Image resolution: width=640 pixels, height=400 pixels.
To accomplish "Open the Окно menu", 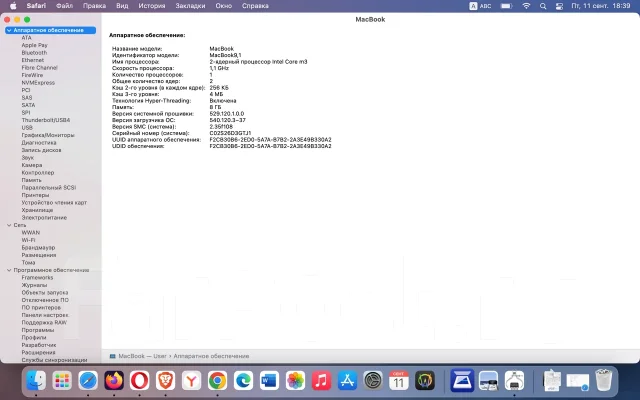I will [224, 6].
